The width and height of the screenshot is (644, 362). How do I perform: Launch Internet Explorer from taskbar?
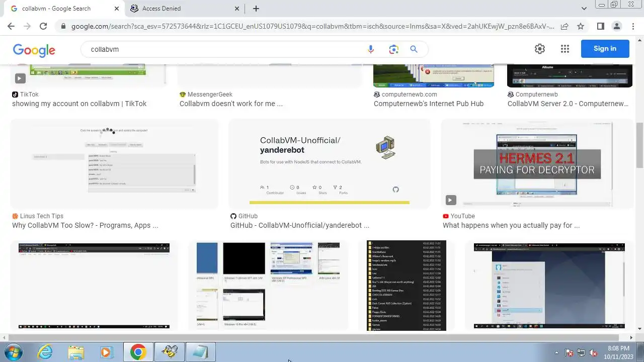[x=45, y=352]
